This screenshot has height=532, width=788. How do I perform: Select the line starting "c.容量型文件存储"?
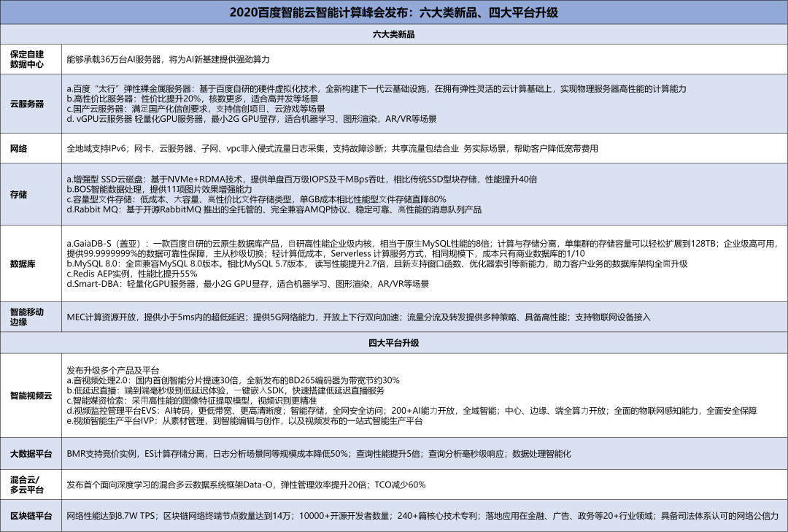click(x=256, y=199)
